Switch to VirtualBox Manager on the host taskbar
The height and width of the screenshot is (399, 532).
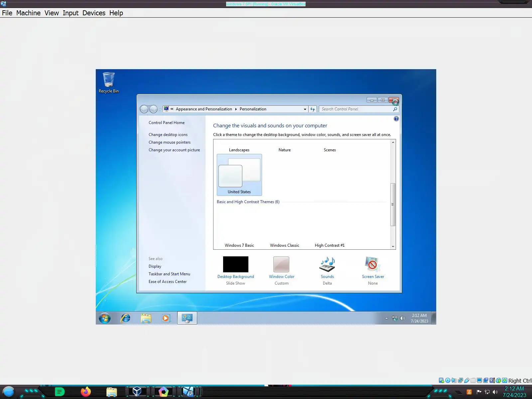click(137, 392)
